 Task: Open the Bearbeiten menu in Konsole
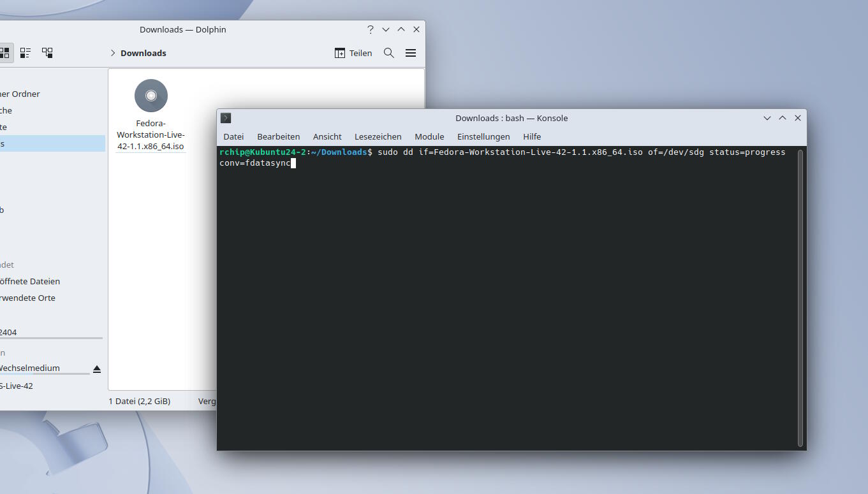[x=279, y=136]
